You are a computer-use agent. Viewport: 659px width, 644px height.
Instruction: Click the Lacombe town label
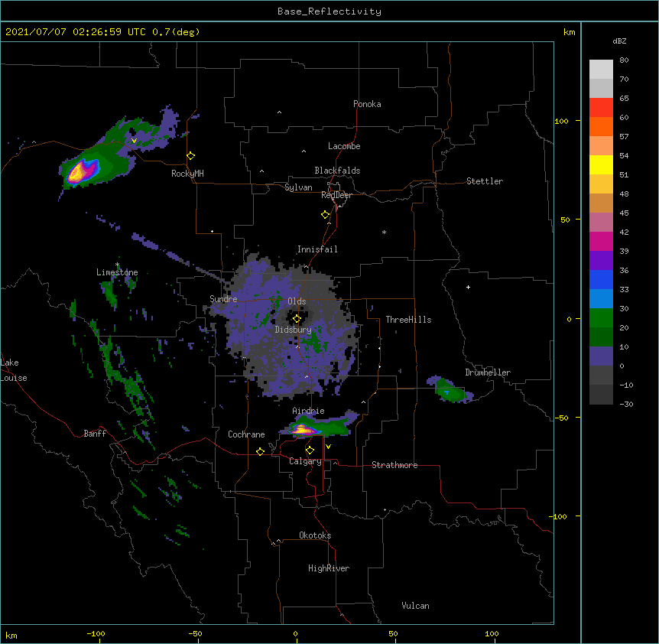pos(344,146)
